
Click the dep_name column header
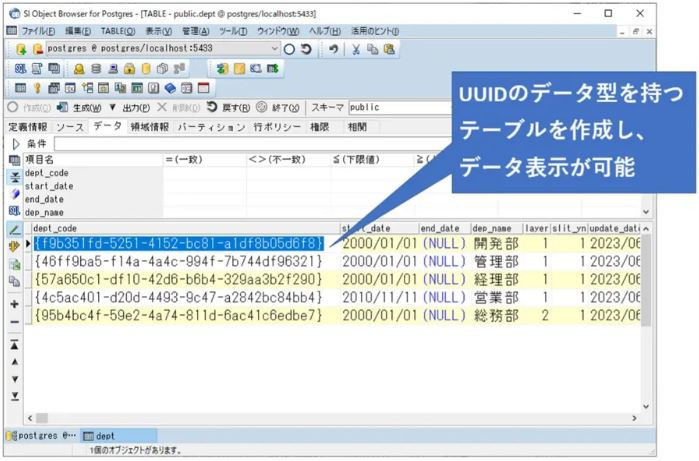(x=496, y=228)
